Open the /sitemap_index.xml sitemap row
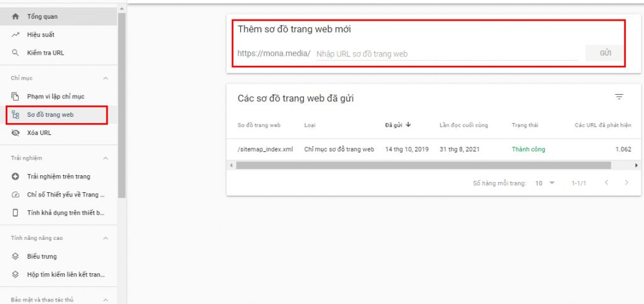The width and height of the screenshot is (644, 304). click(265, 149)
